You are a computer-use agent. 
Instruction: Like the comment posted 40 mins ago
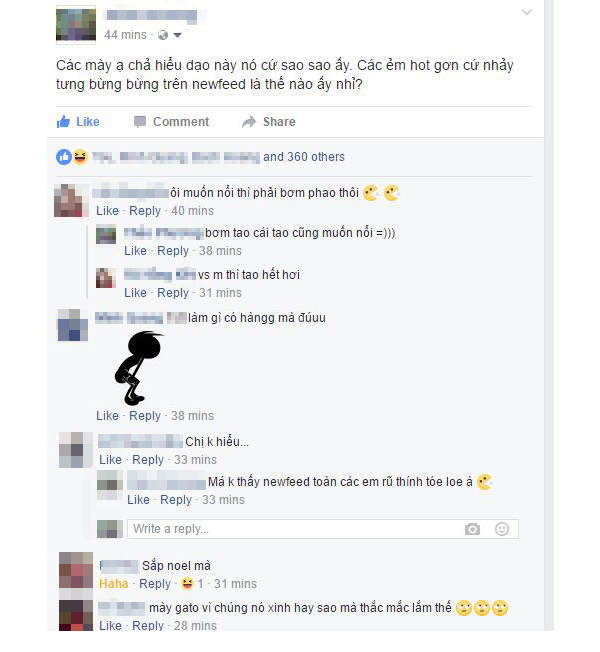click(107, 211)
